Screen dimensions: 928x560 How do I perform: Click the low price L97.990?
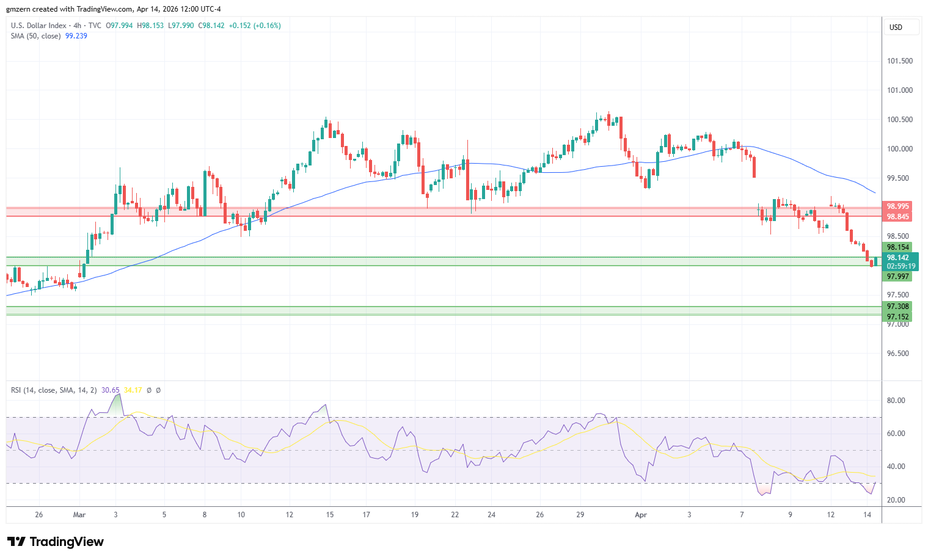[181, 26]
